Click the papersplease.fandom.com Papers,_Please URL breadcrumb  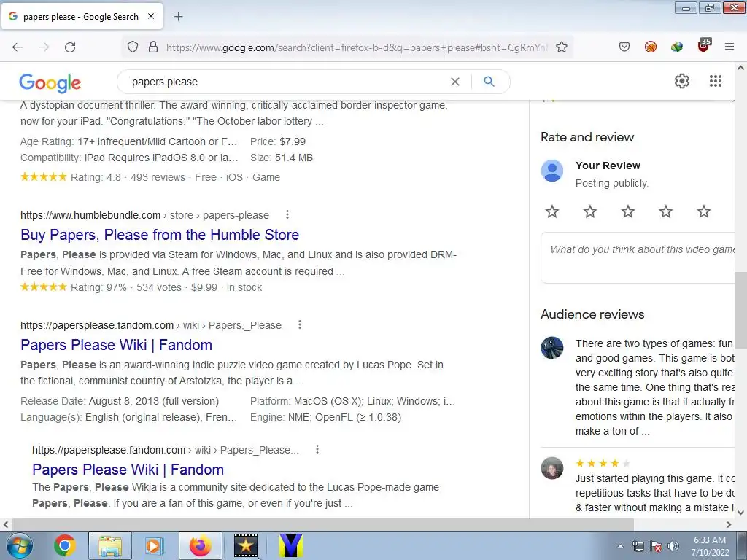(x=151, y=325)
